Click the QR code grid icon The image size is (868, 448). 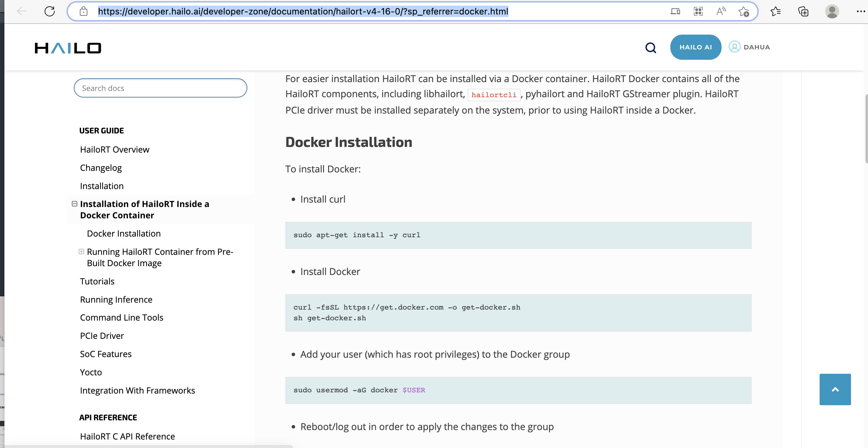[698, 11]
